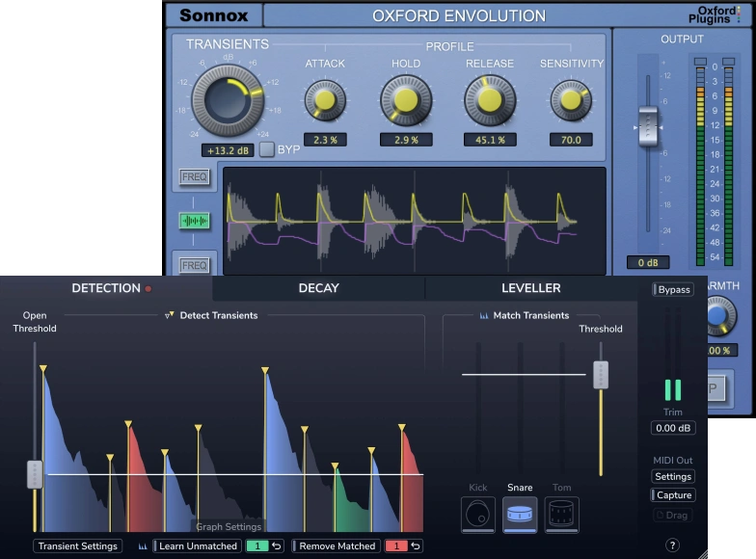This screenshot has width=756, height=559.
Task: Select the Kick drum icon
Action: pyautogui.click(x=478, y=515)
